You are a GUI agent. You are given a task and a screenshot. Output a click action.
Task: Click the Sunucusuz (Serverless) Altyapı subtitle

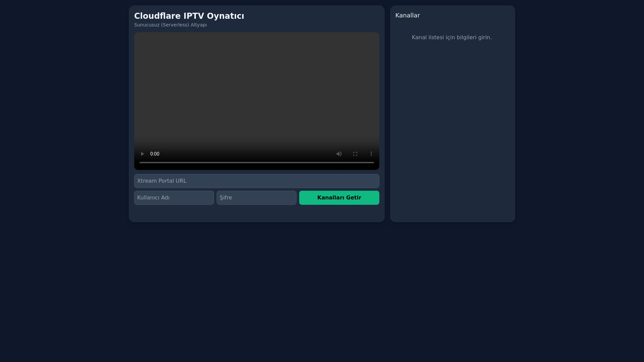coord(170,25)
